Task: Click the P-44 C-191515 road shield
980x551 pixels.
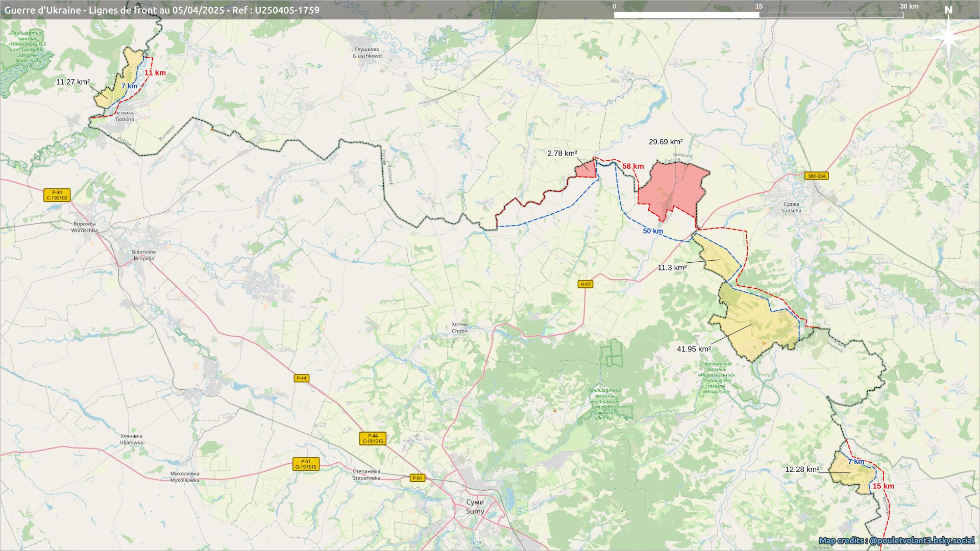Action: [373, 438]
